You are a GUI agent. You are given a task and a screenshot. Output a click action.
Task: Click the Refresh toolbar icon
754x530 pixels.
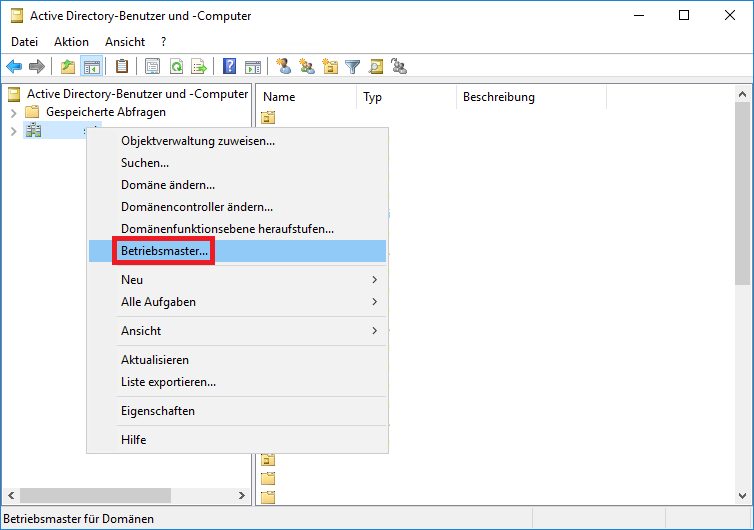pyautogui.click(x=176, y=67)
